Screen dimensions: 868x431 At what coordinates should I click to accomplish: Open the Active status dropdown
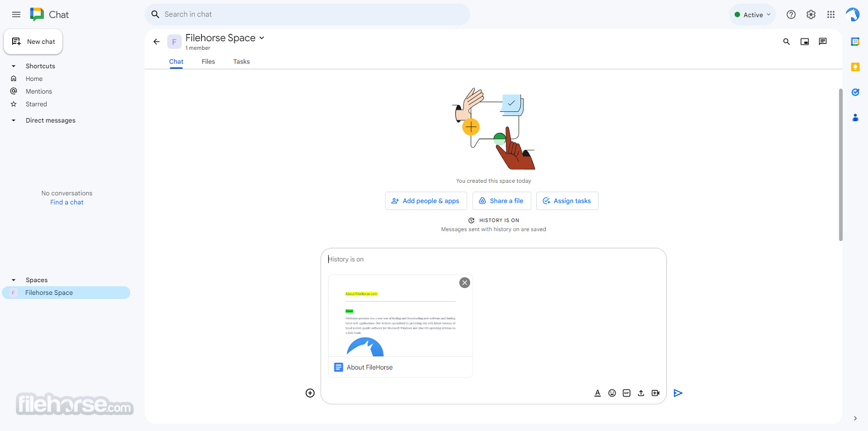point(752,15)
